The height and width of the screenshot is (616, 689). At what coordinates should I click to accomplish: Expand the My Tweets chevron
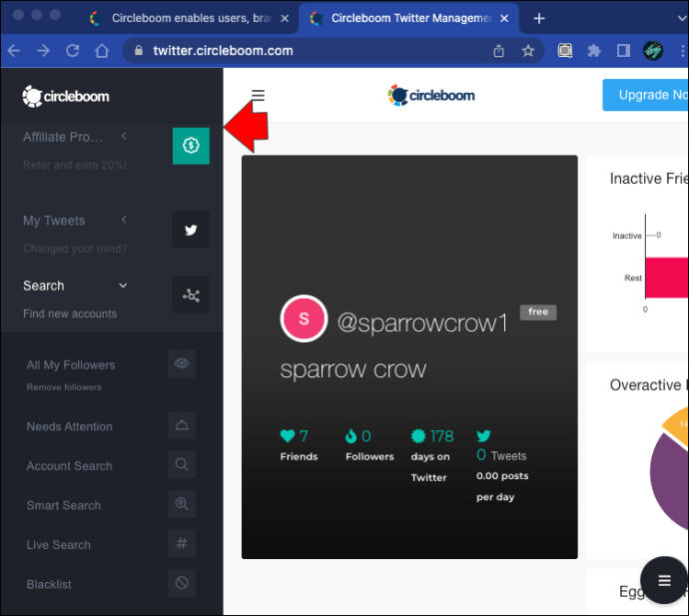pos(124,220)
